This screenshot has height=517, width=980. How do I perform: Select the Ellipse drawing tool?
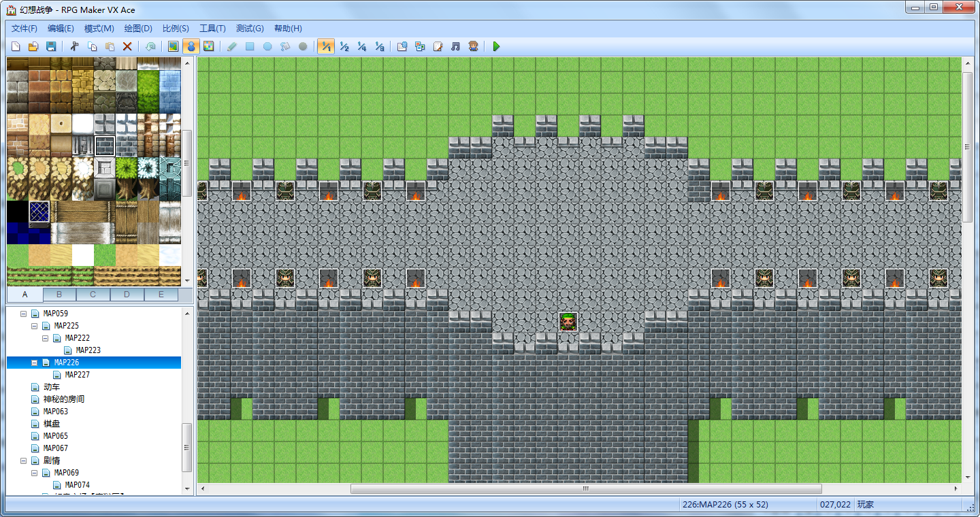pyautogui.click(x=267, y=46)
